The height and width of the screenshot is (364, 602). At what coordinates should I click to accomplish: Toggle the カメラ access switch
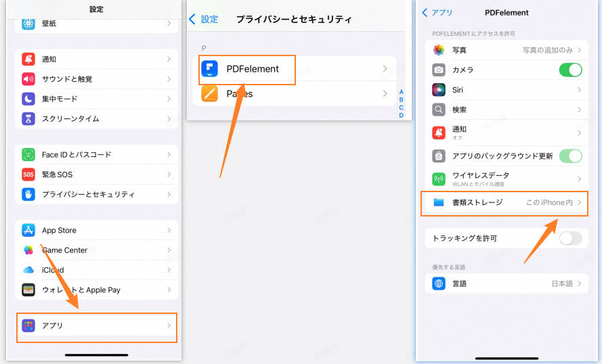click(571, 70)
